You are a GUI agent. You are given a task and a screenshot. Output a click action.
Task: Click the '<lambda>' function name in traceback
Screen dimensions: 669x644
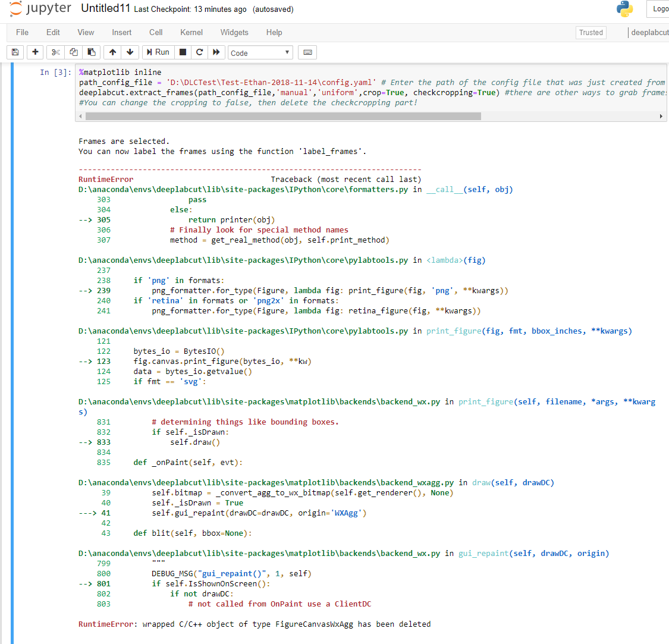[x=445, y=260]
